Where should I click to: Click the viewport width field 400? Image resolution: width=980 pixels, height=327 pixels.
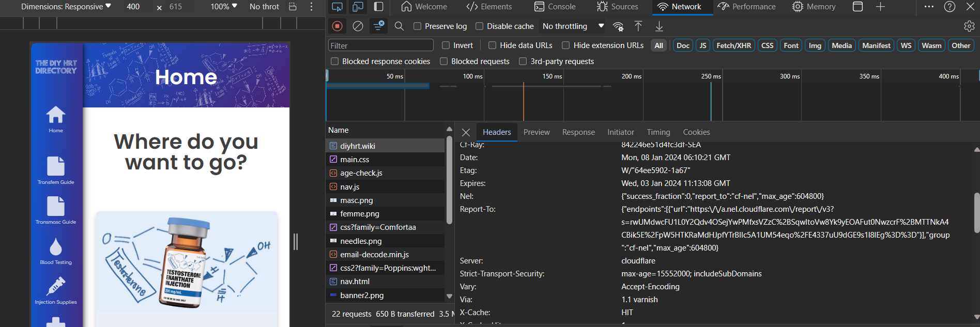[133, 7]
